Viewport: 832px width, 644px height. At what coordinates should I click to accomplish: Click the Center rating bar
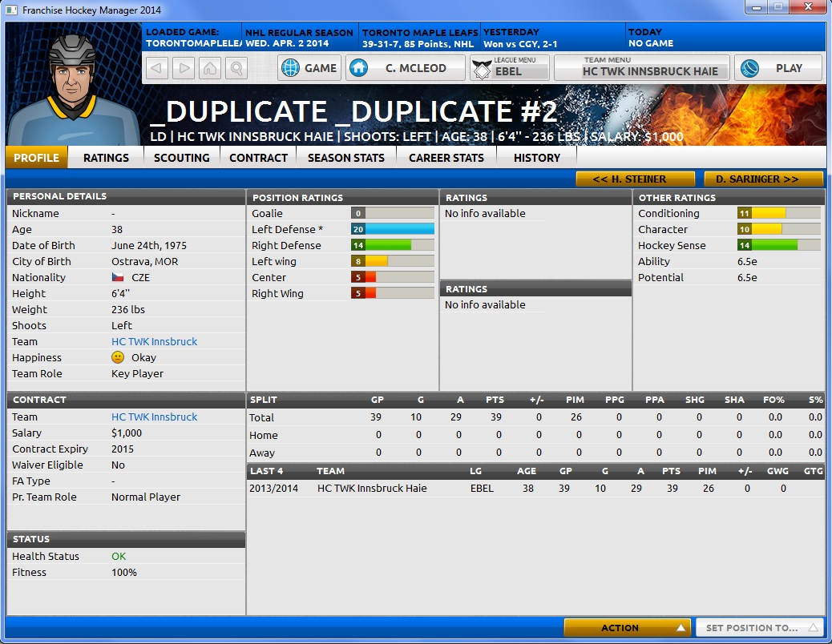pos(393,276)
